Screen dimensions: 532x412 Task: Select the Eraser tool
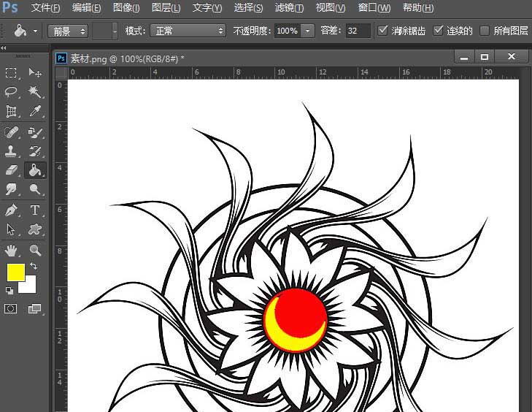(x=12, y=170)
